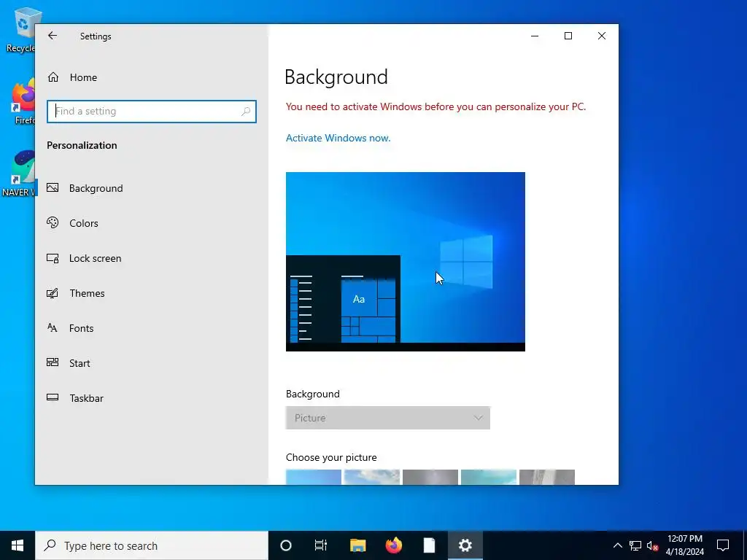Click the search magnifier in Find a setting
This screenshot has width=747, height=560.
tap(246, 112)
